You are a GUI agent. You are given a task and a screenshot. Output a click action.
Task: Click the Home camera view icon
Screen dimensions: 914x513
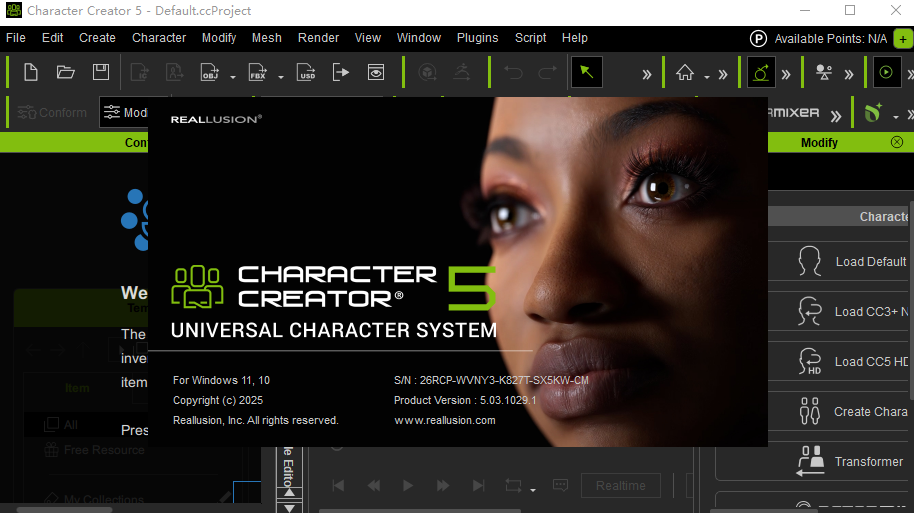pyautogui.click(x=685, y=73)
